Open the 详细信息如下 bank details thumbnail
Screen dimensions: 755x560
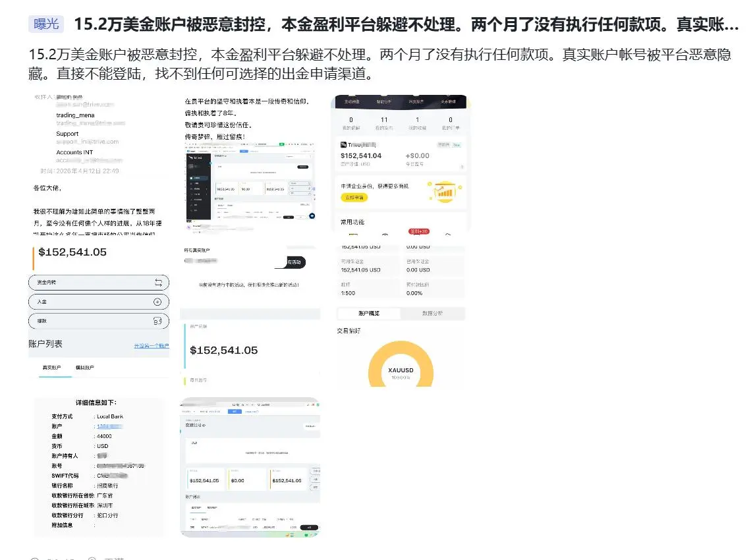coord(99,468)
